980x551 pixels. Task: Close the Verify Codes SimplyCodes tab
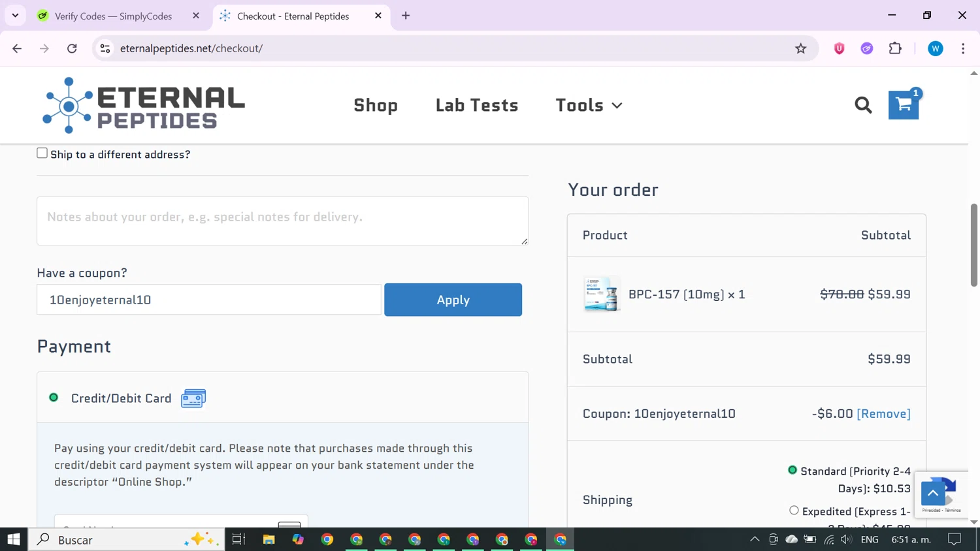coord(196,16)
